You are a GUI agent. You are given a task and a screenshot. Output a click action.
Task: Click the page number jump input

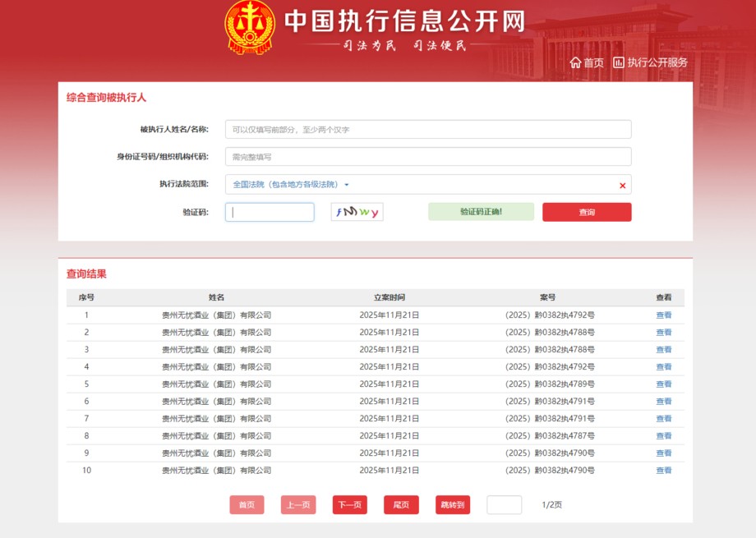504,505
